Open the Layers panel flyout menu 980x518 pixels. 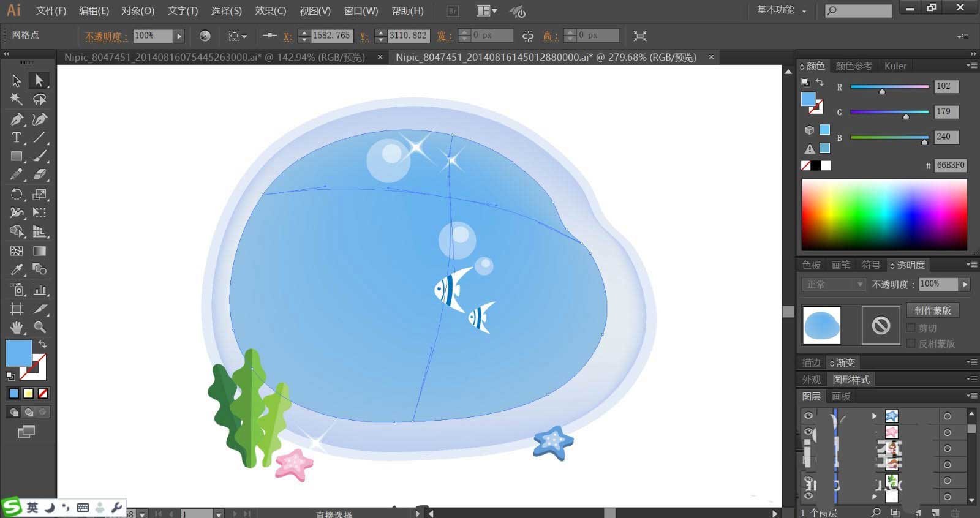click(x=971, y=396)
